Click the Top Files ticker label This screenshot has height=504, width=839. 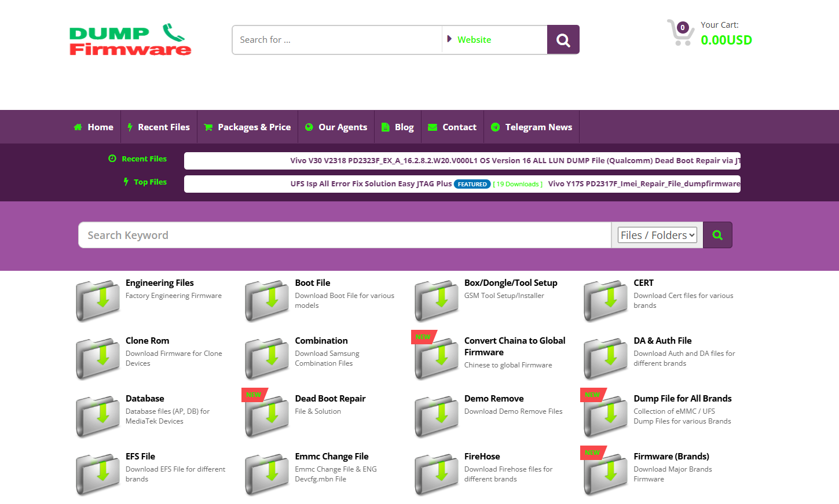pos(145,182)
